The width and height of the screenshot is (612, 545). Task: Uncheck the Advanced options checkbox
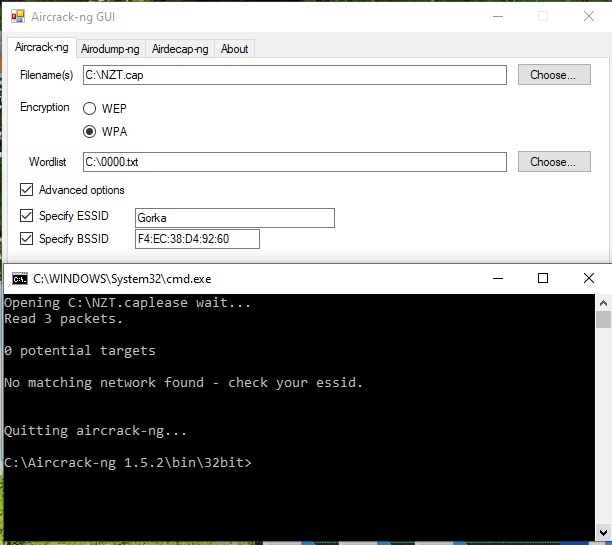click(26, 190)
